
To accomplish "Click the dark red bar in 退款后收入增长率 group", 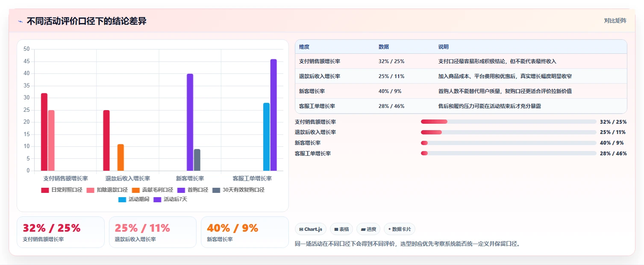I will pos(106,140).
